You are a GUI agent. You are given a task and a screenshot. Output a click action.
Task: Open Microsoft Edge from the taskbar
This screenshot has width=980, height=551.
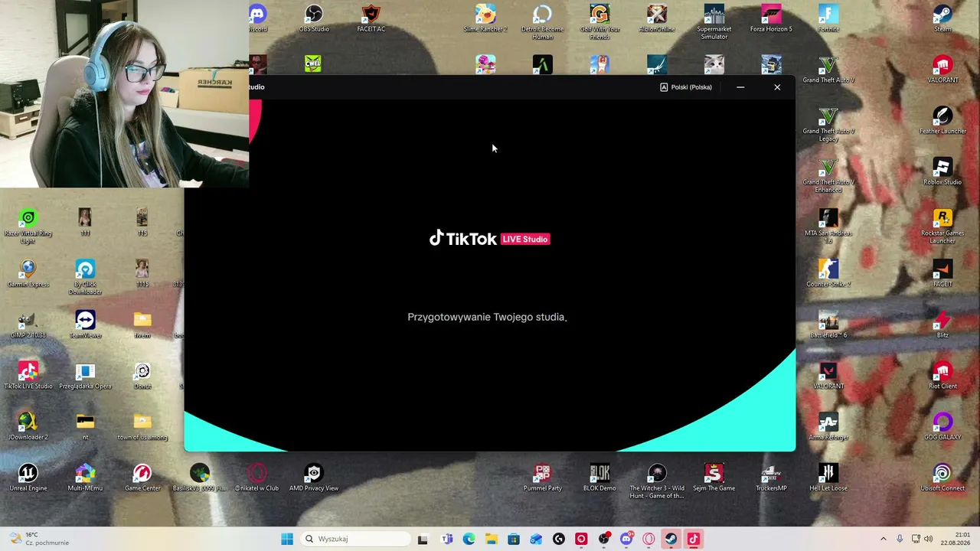(x=469, y=539)
